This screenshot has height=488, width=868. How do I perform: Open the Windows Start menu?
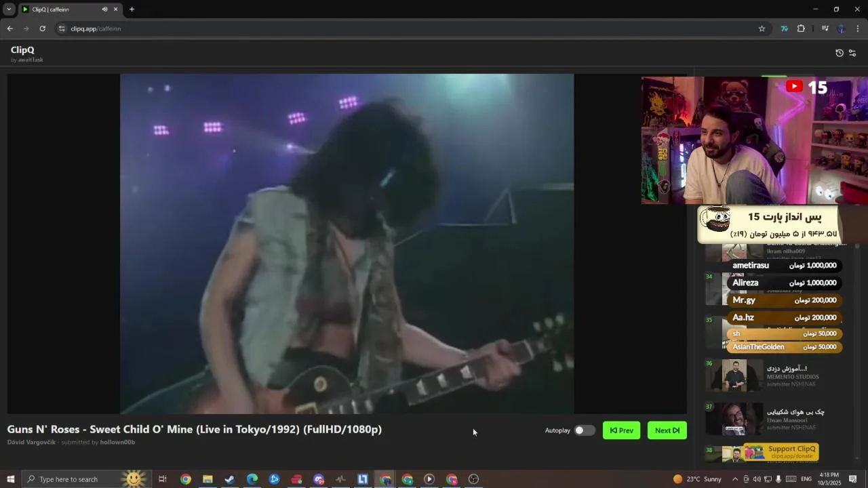[11, 479]
